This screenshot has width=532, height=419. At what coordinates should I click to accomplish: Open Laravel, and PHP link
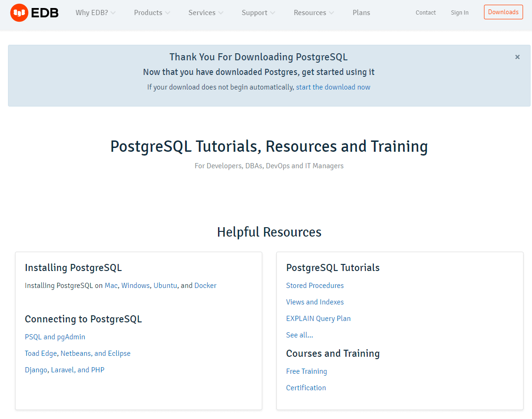coord(78,370)
